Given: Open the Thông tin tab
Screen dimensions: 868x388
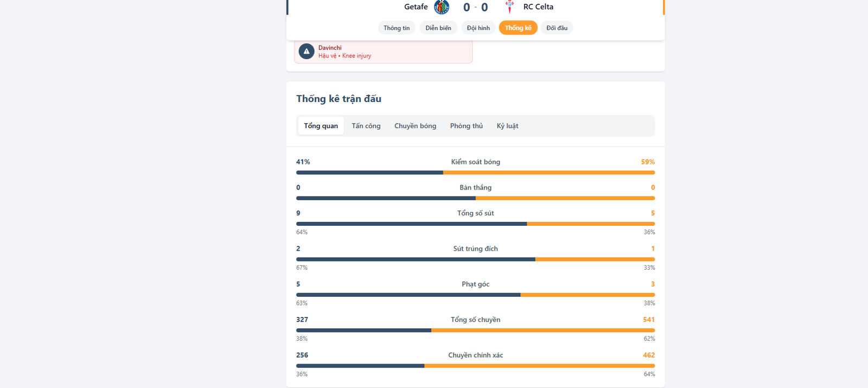Looking at the screenshot, I should coord(397,28).
